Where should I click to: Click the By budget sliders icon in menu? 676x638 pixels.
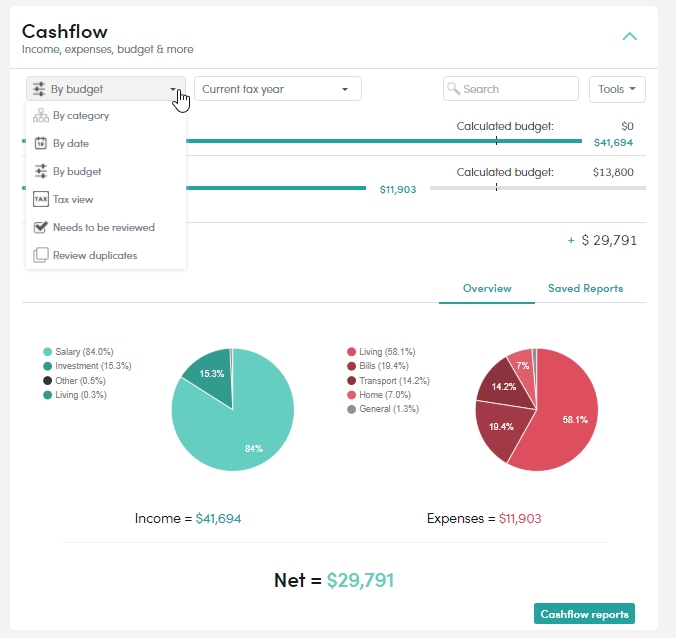coord(41,171)
